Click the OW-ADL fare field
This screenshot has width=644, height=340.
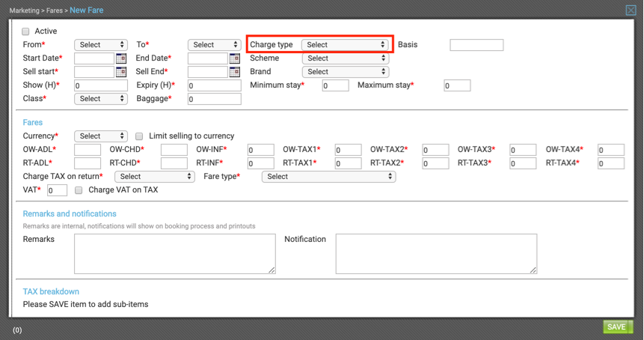pyautogui.click(x=88, y=150)
